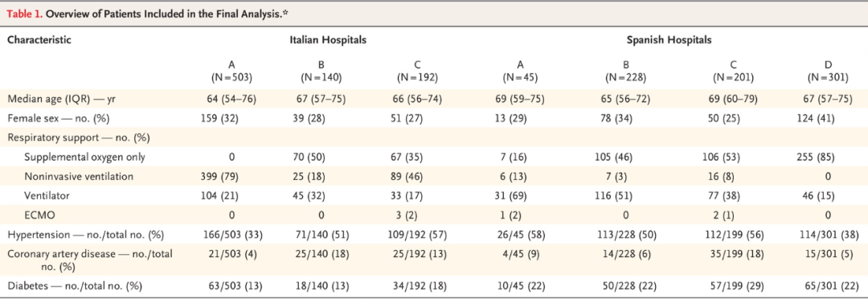Select the Coronary artery disease row label
868x299 pixels.
(x=82, y=257)
